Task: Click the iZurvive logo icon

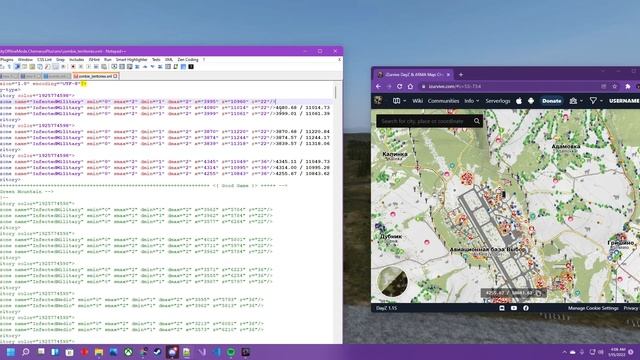Action: point(378,100)
